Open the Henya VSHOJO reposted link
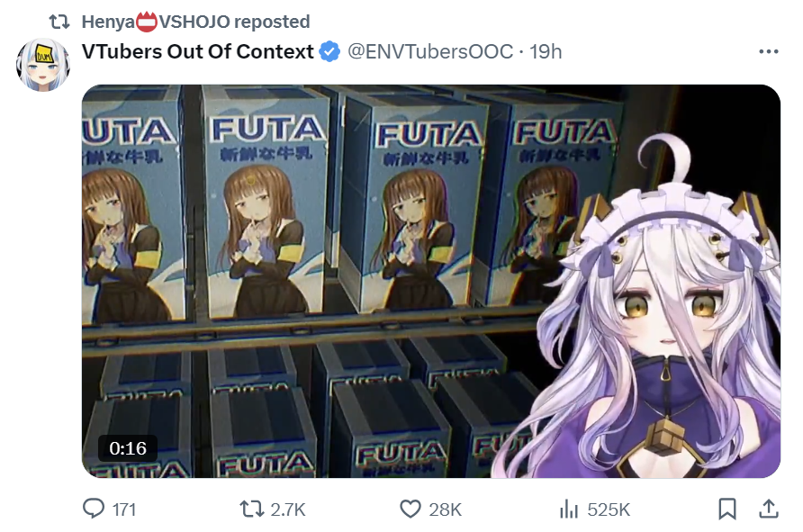The image size is (803, 532). click(x=195, y=22)
